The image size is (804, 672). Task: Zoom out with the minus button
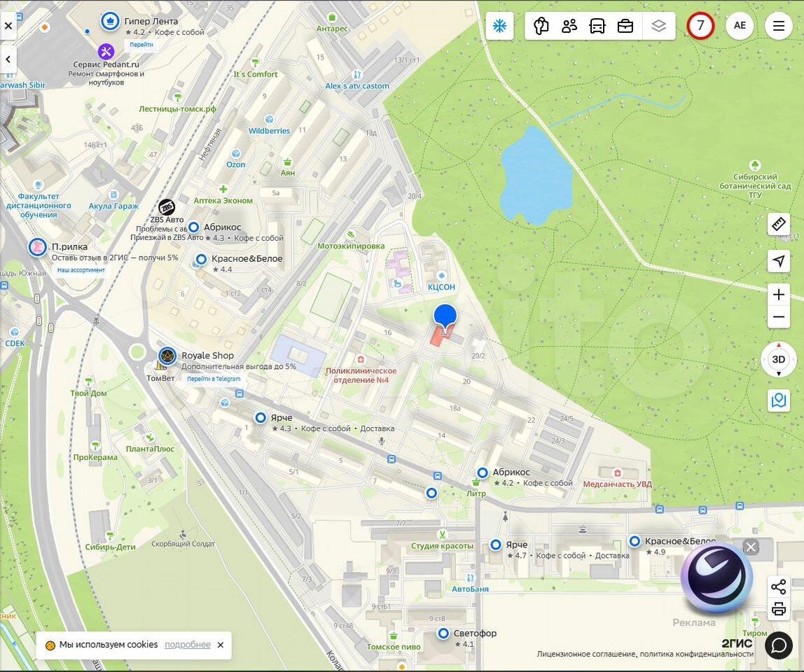tap(778, 317)
